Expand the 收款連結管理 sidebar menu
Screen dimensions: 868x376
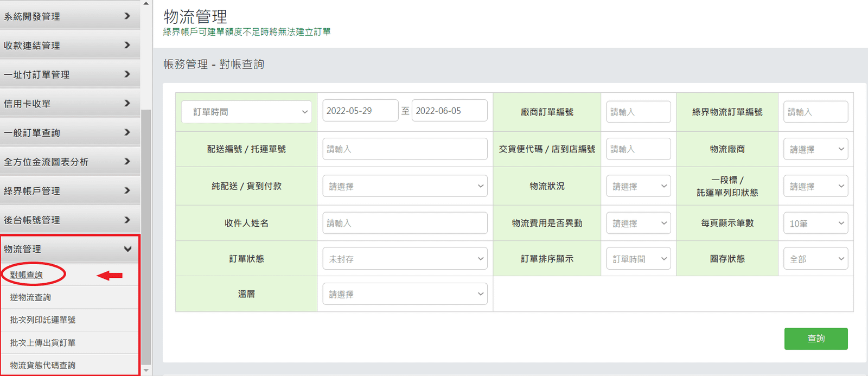70,45
